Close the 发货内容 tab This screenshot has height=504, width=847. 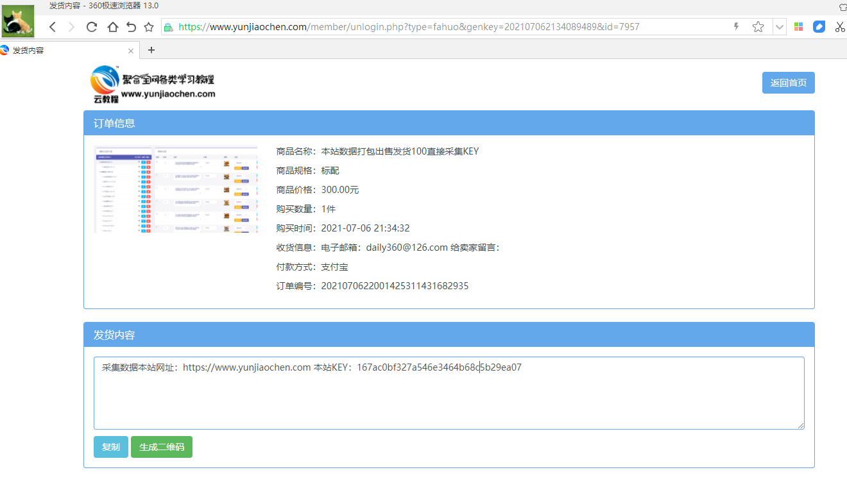click(x=131, y=51)
